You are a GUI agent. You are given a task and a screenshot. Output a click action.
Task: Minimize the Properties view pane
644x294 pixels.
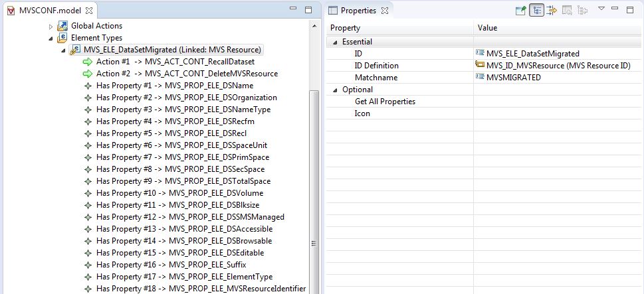[x=615, y=8]
